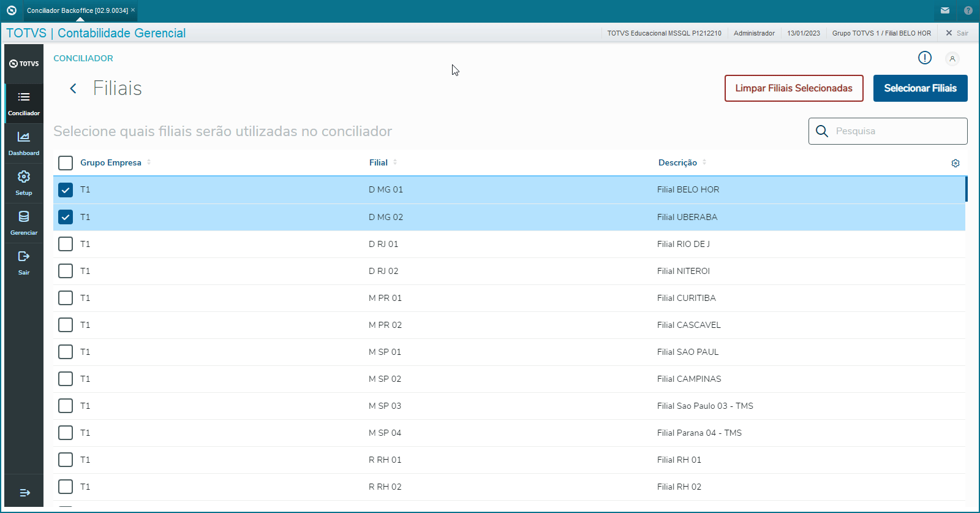The width and height of the screenshot is (980, 513).
Task: Click the Filial UBERABA description cell
Action: [687, 217]
